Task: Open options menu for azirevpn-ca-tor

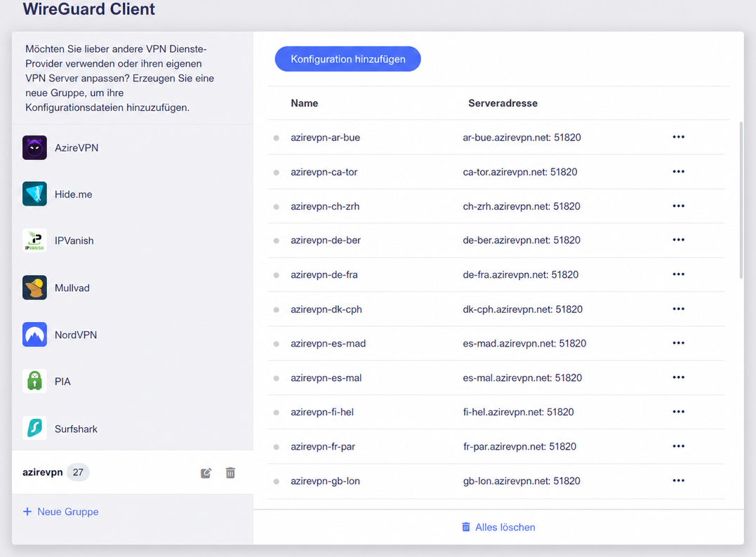Action: (x=678, y=172)
